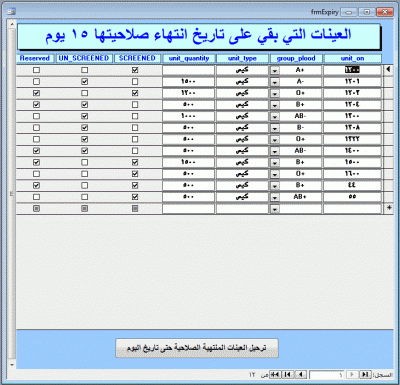The image size is (400, 385).
Task: Click scroll down arrow on left scrollbar
Action: [12, 365]
